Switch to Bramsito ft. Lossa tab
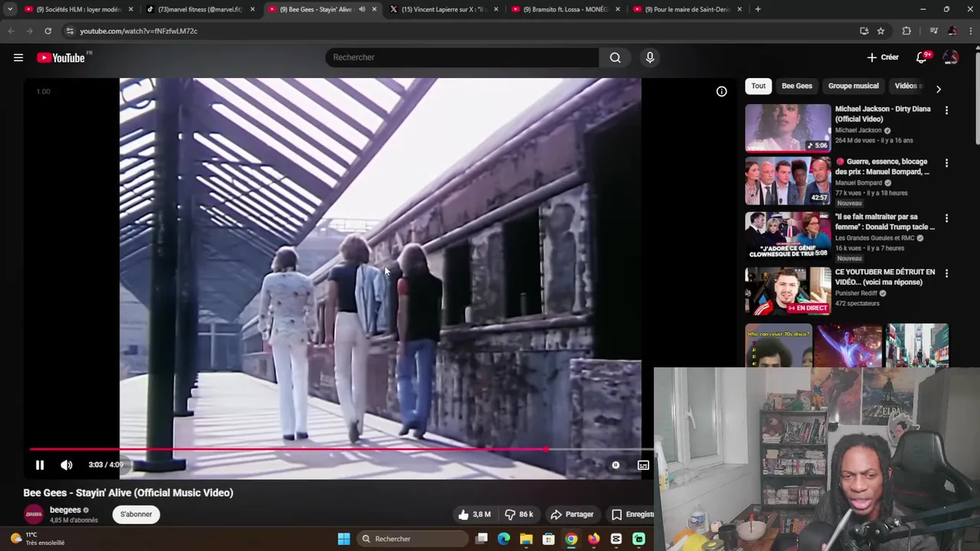 pyautogui.click(x=564, y=9)
